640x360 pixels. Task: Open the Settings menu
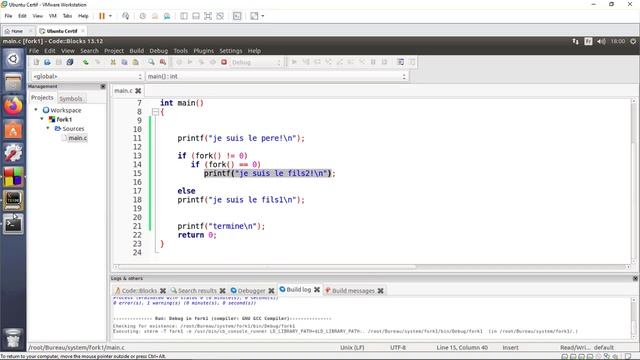click(x=231, y=51)
